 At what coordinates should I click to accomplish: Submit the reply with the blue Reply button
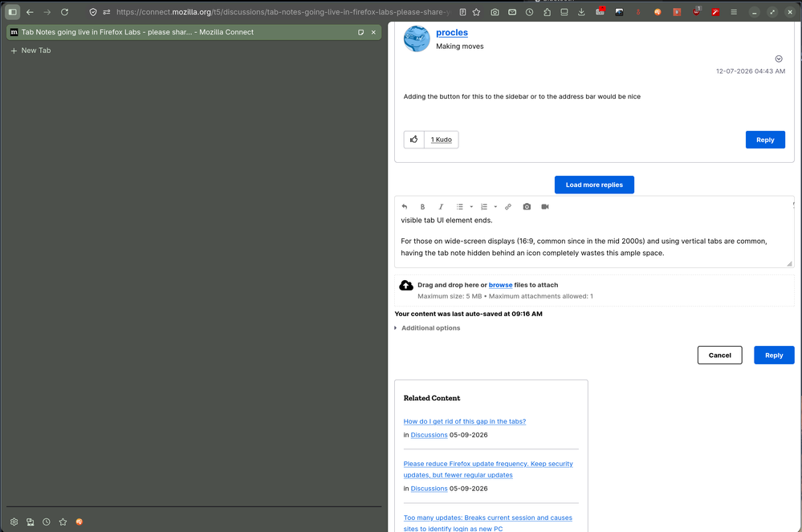(x=774, y=355)
